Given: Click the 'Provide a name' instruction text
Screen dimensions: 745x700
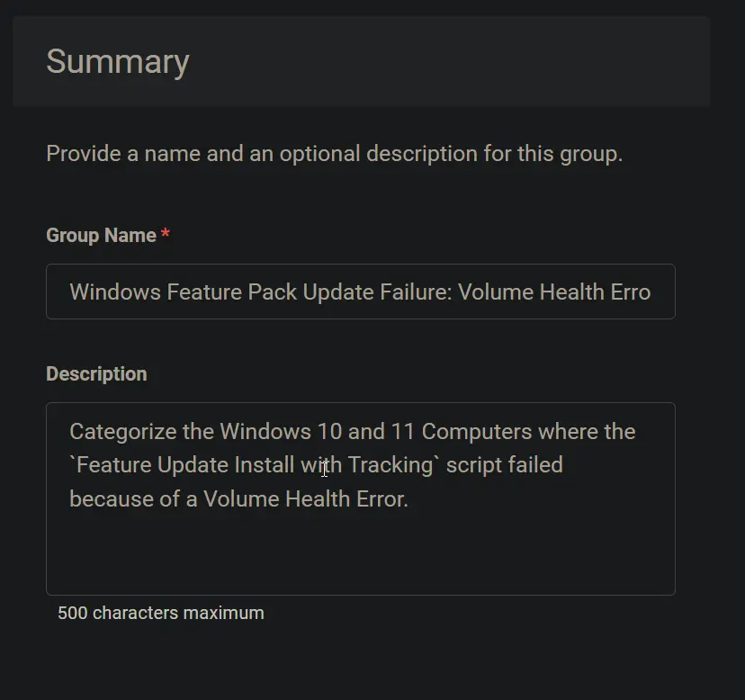Looking at the screenshot, I should (x=335, y=154).
